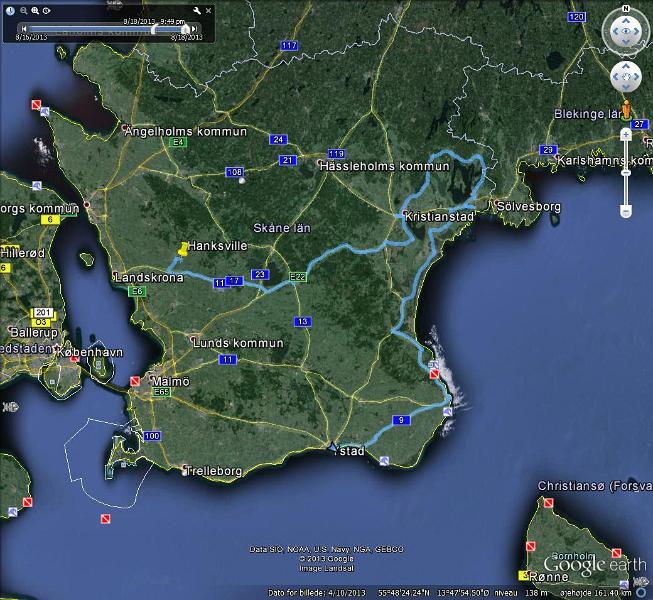Zoom in with plus button
The width and height of the screenshot is (653, 600).
tap(626, 135)
